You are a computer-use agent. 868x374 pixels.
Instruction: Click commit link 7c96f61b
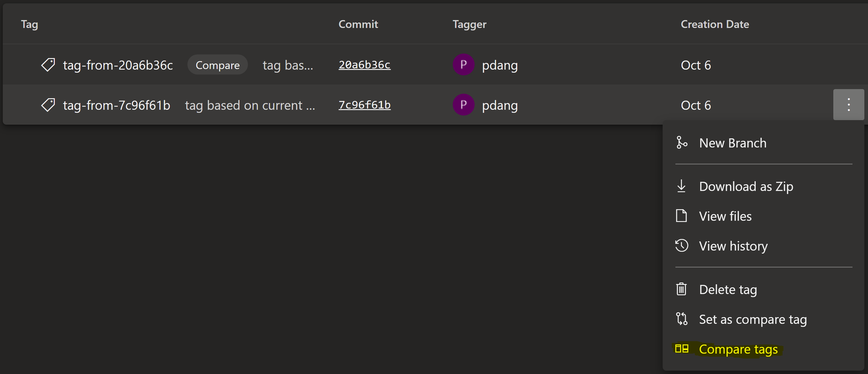(x=364, y=105)
